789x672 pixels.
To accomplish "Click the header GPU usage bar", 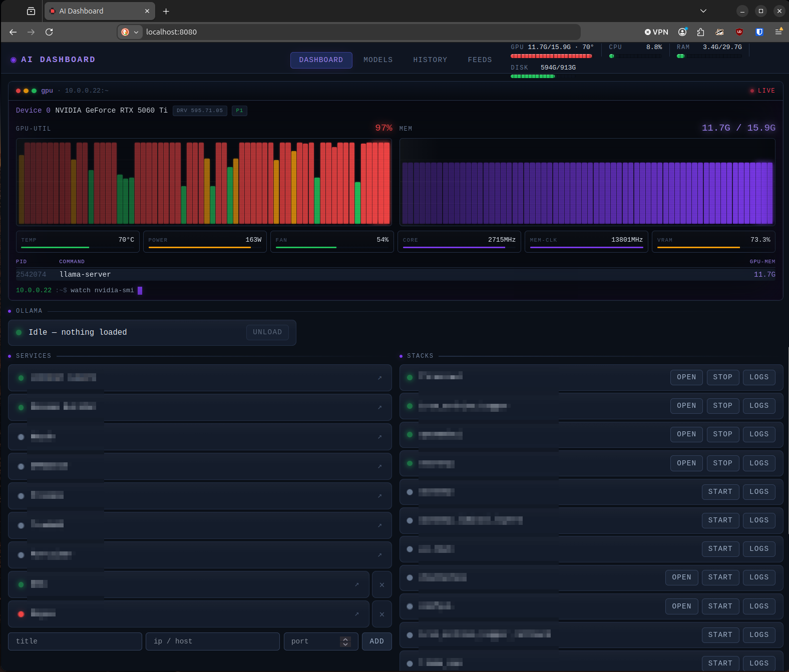I will pyautogui.click(x=551, y=56).
